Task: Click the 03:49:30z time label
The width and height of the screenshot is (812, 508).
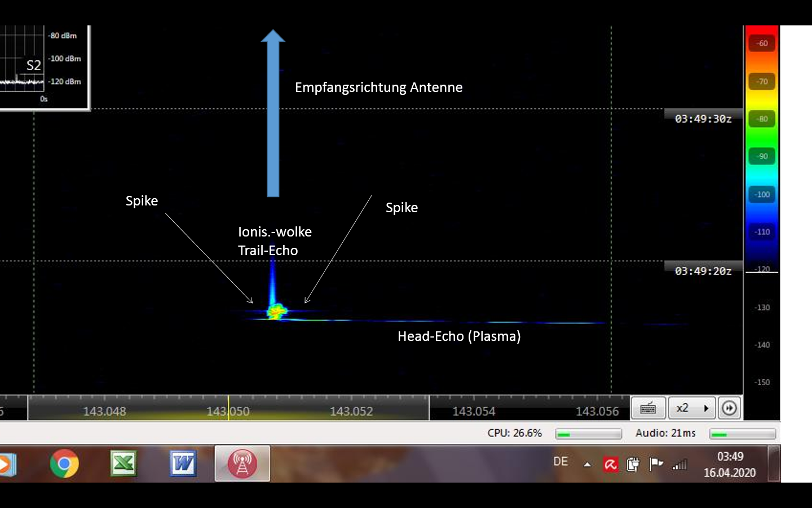Action: tap(703, 119)
